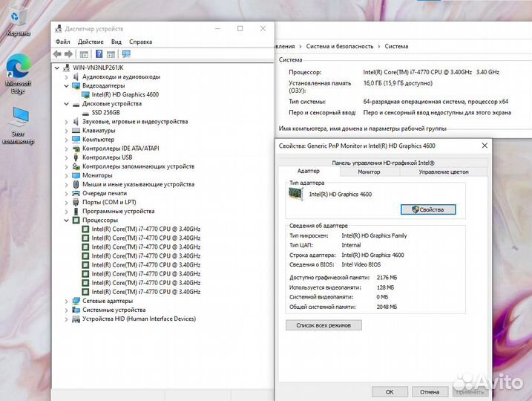Open the Действие menu
Viewport: 532px width, 401px height.
tap(91, 42)
